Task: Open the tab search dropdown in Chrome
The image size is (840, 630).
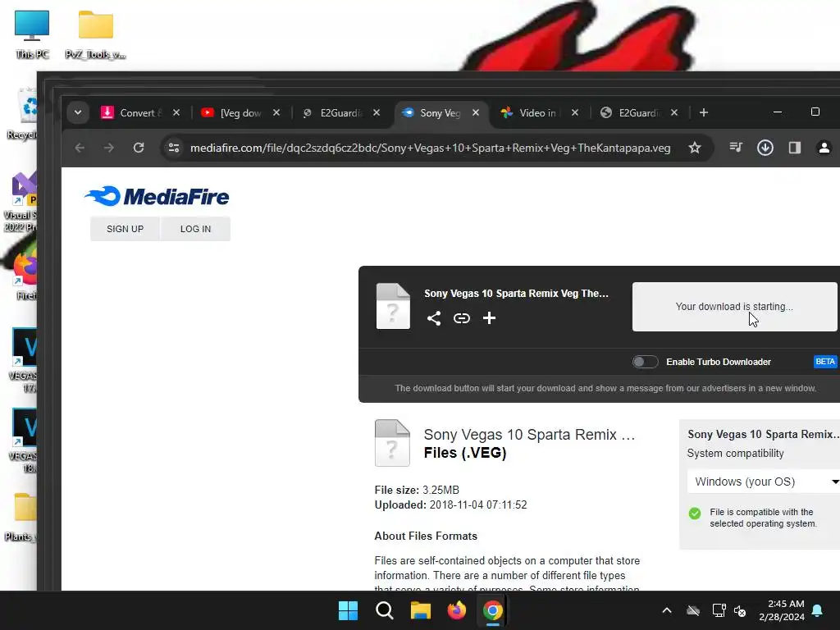Action: (x=78, y=112)
